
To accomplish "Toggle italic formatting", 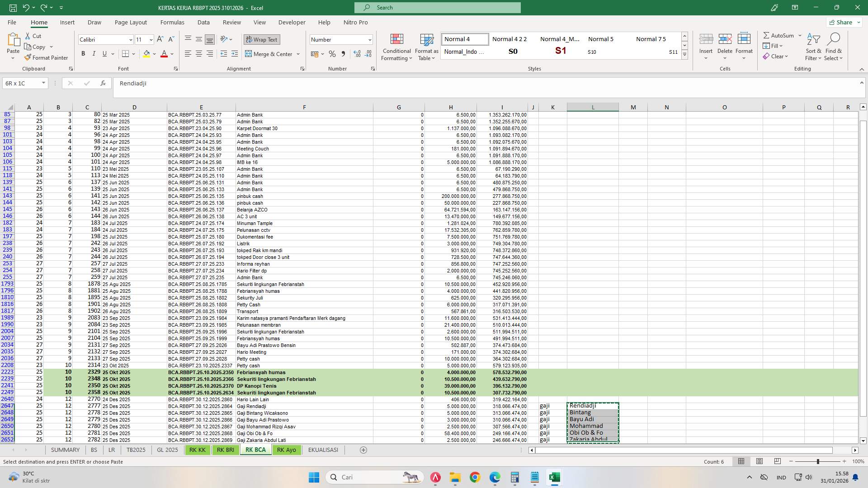I will tap(94, 53).
